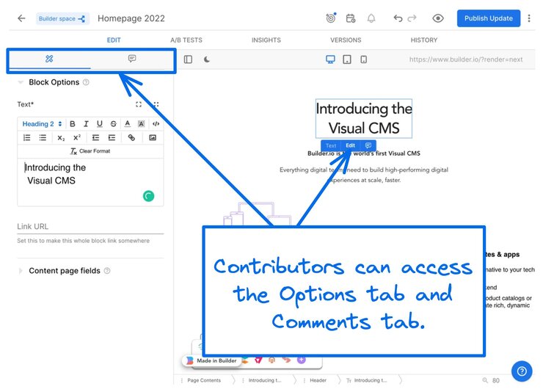Viewport: 543px width, 392px height.
Task: Toggle bold formatting
Action: [73, 124]
